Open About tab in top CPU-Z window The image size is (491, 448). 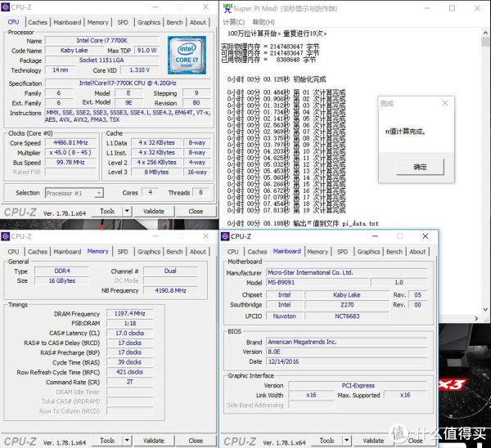197,22
